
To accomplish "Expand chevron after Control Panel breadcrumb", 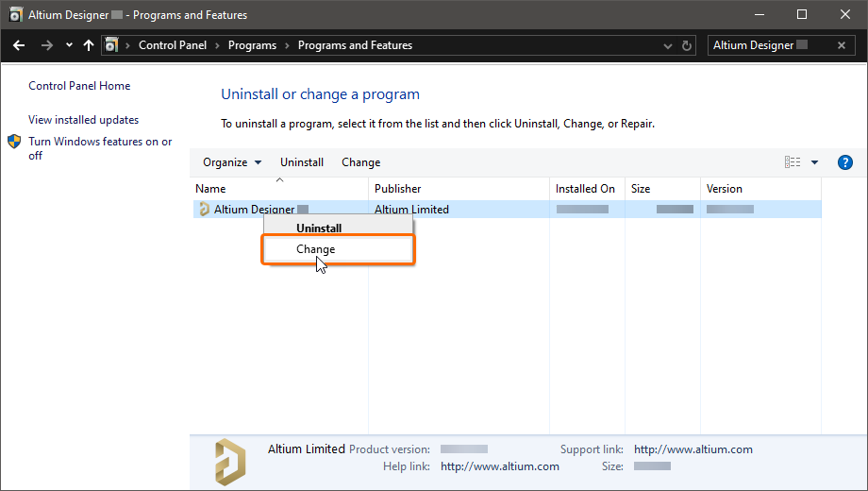I will (x=217, y=45).
